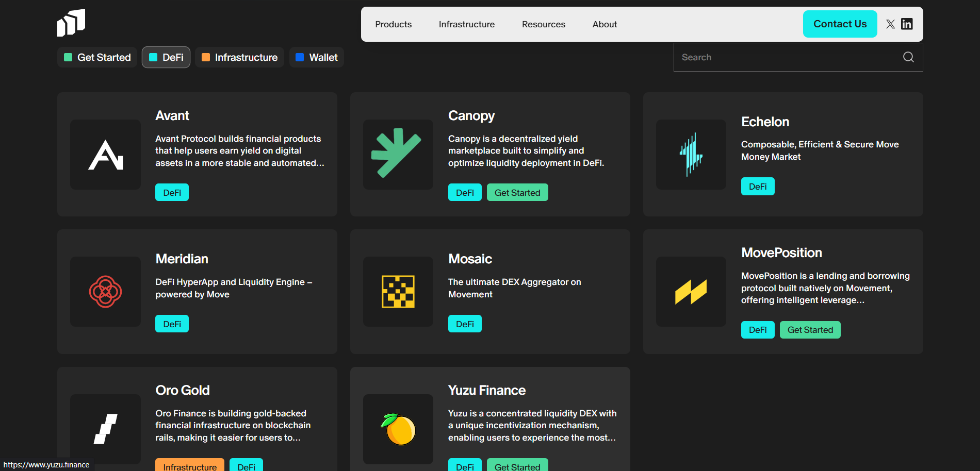This screenshot has height=471, width=980.
Task: Open the Oro Gold title link
Action: pos(183,390)
